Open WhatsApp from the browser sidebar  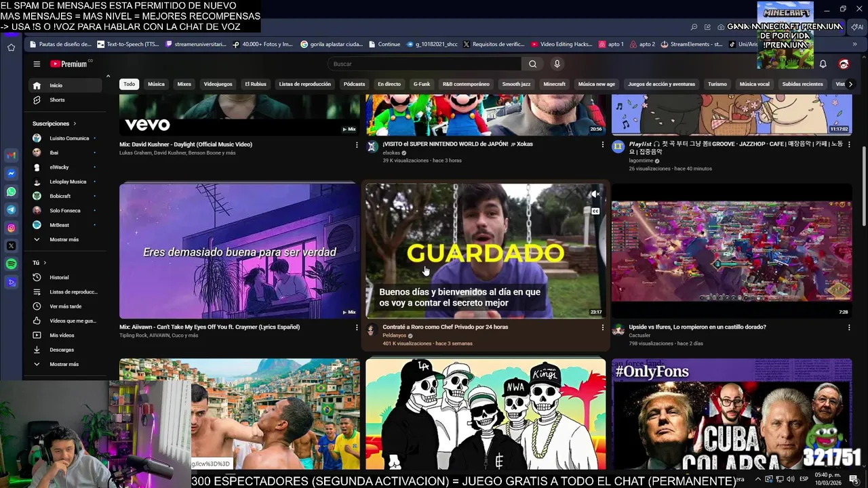tap(12, 192)
